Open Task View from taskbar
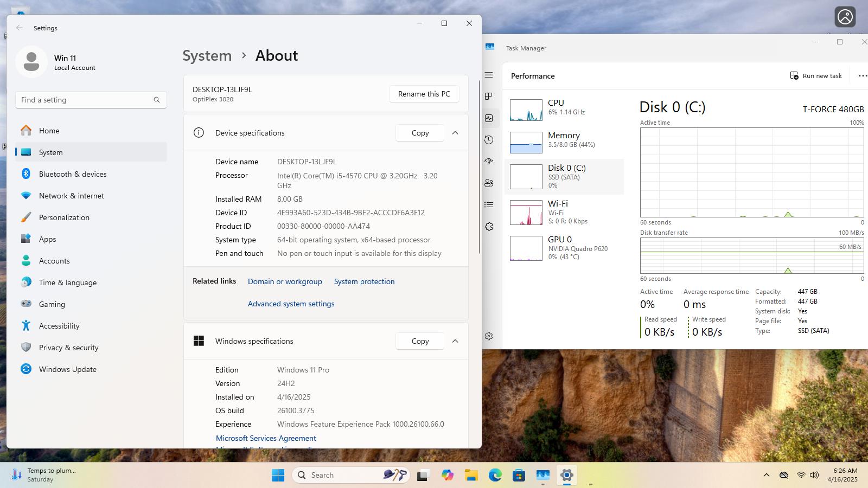The image size is (868, 488). coord(423,475)
